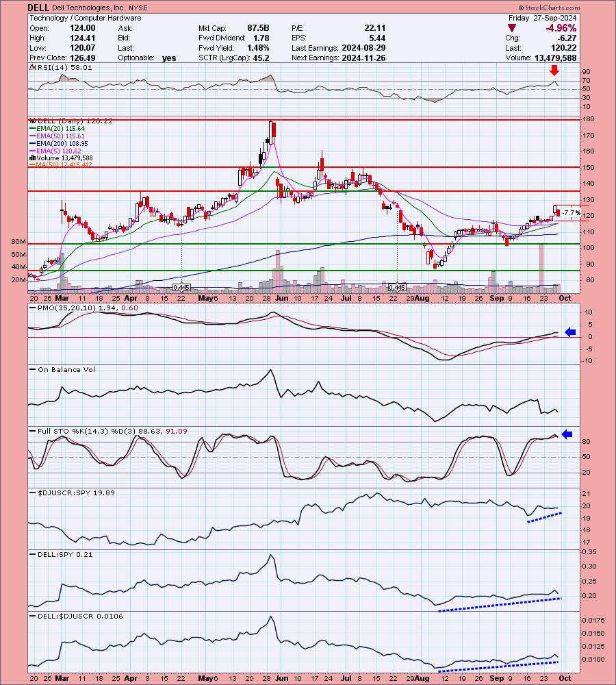616x685 pixels.
Task: Click the Mkt Cap value 87.5B
Action: (x=258, y=28)
